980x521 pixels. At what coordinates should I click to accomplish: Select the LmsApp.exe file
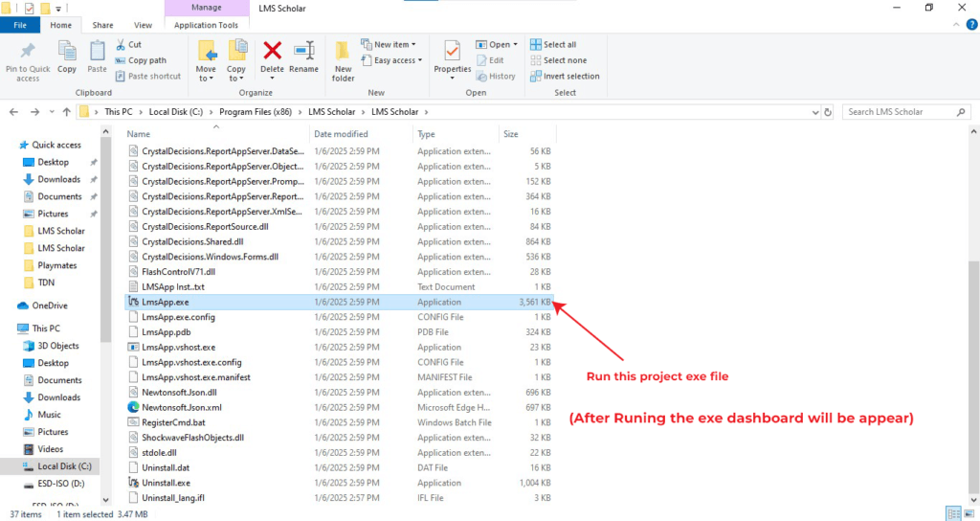click(340, 302)
